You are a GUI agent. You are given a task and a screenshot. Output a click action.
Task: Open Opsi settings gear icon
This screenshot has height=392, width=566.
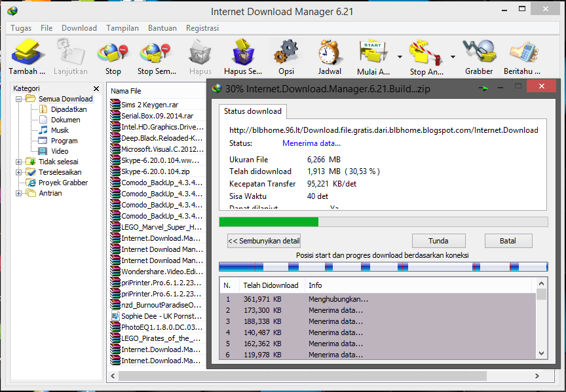coord(286,52)
